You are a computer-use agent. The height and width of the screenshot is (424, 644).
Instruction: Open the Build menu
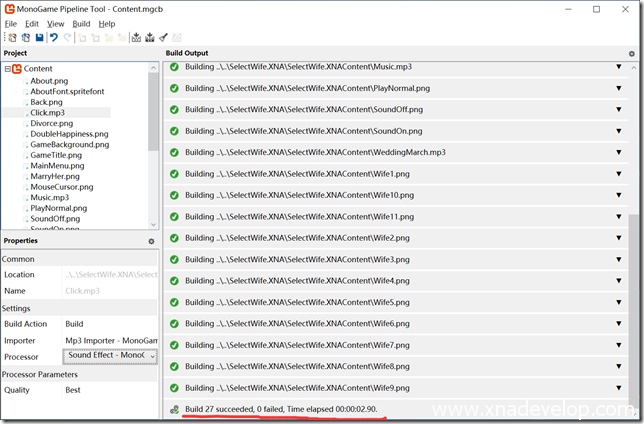81,23
